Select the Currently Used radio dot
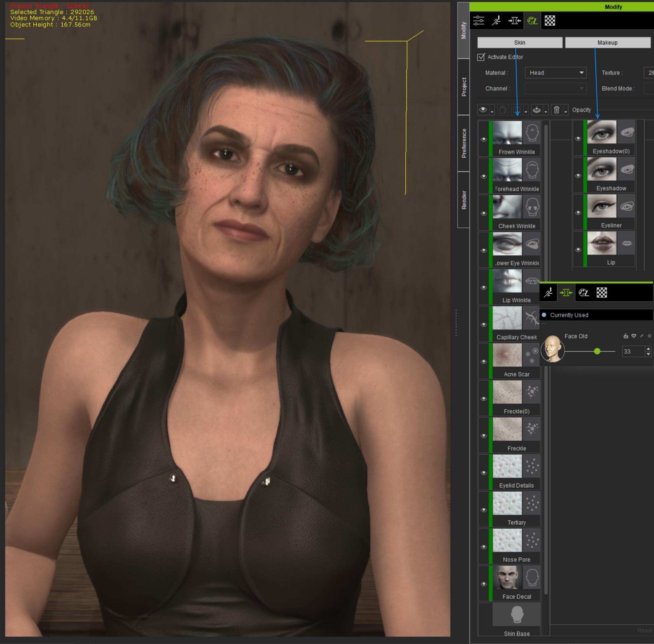The height and width of the screenshot is (644, 654). (x=544, y=315)
